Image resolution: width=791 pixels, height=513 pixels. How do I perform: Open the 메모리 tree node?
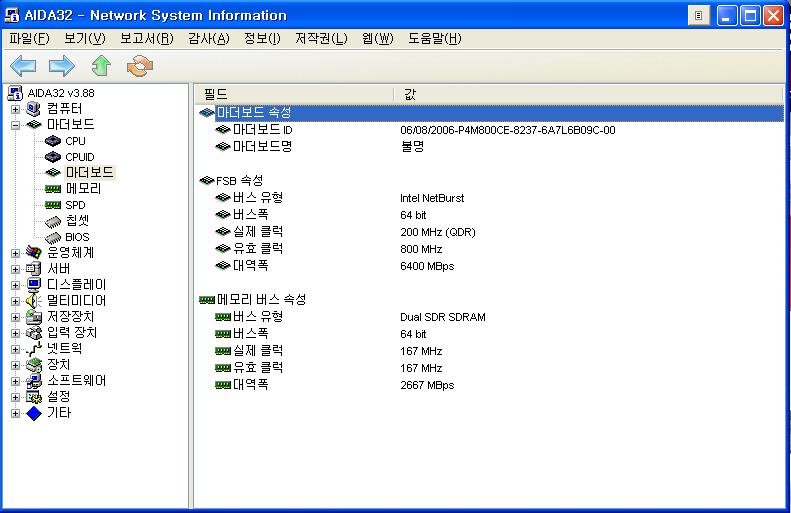(82, 189)
